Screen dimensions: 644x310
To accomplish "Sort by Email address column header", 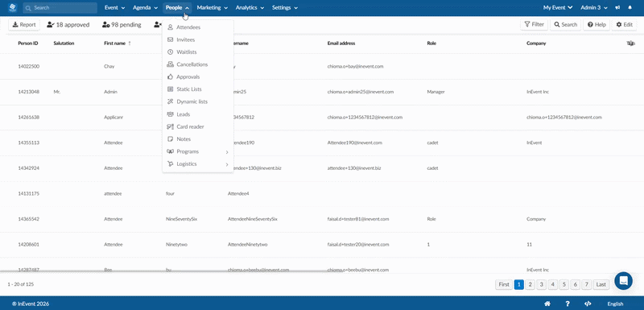I will (341, 43).
